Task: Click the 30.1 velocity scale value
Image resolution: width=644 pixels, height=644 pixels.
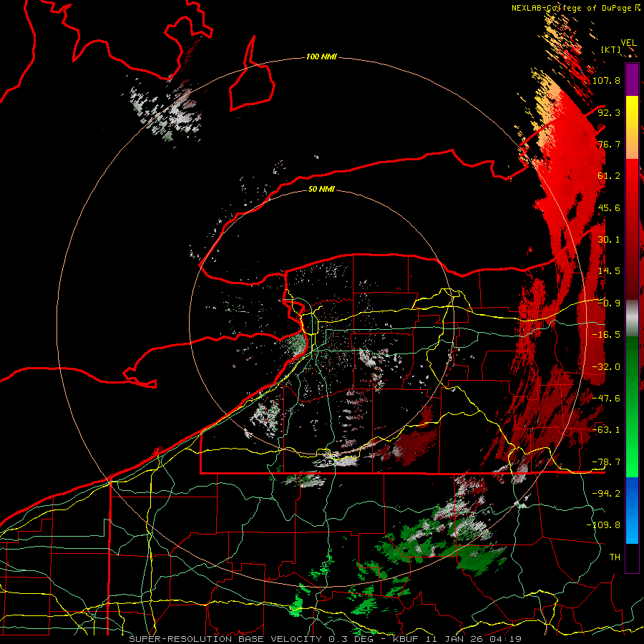Action: click(x=609, y=240)
